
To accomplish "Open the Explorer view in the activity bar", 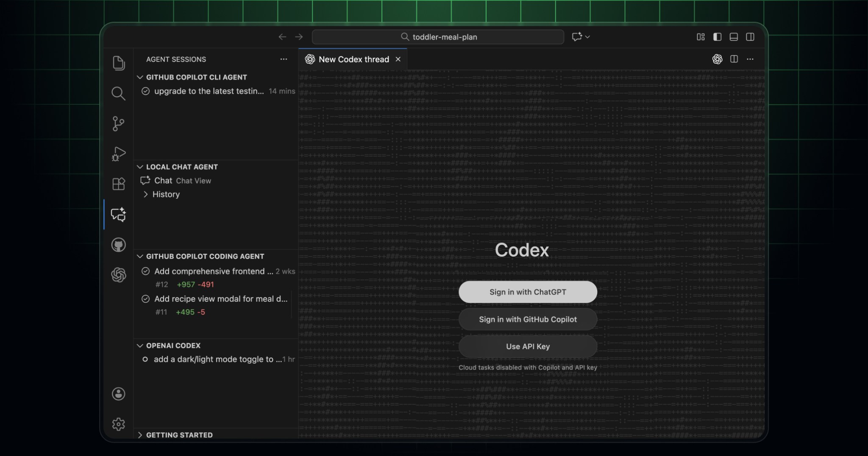I will (x=118, y=63).
